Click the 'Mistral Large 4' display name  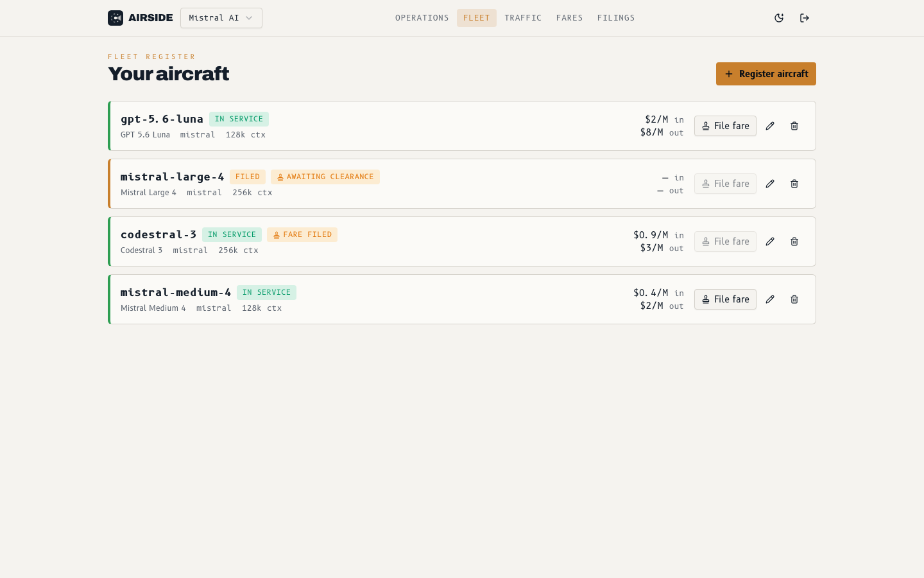point(148,193)
